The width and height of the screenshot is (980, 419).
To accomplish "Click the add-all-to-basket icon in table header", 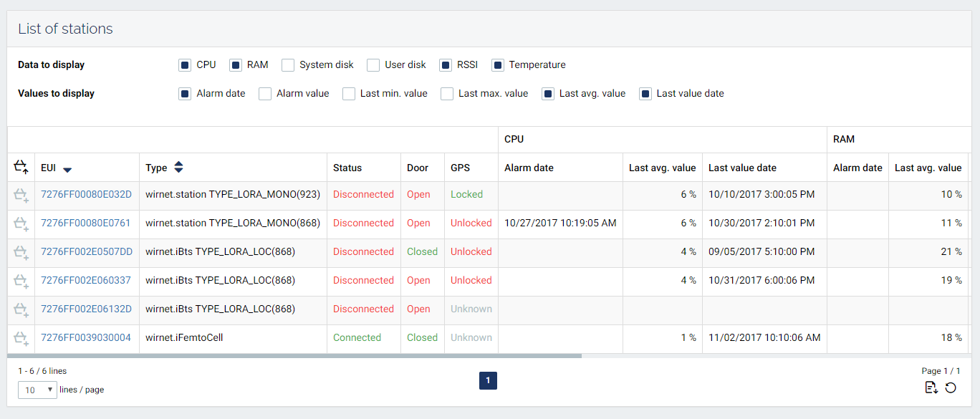I will pos(21,168).
